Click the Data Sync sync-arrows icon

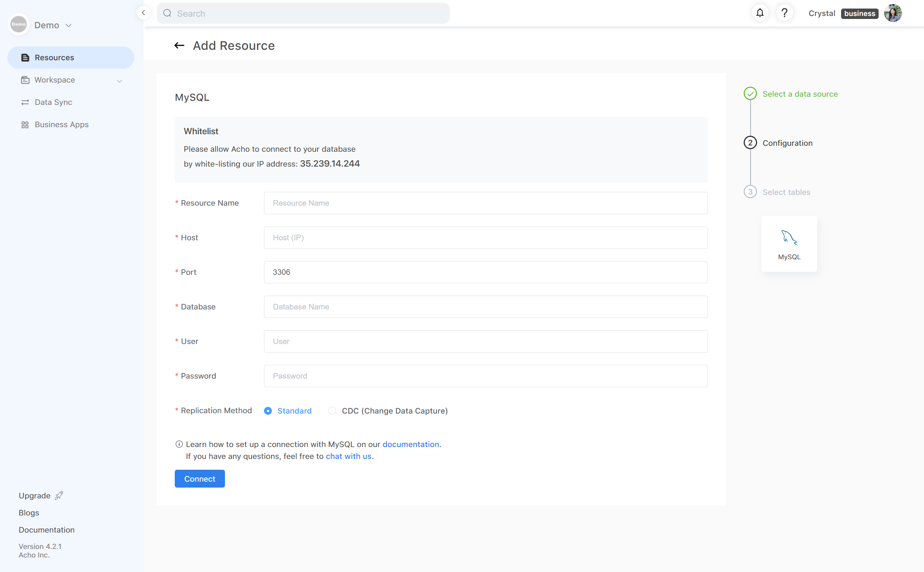pos(25,102)
